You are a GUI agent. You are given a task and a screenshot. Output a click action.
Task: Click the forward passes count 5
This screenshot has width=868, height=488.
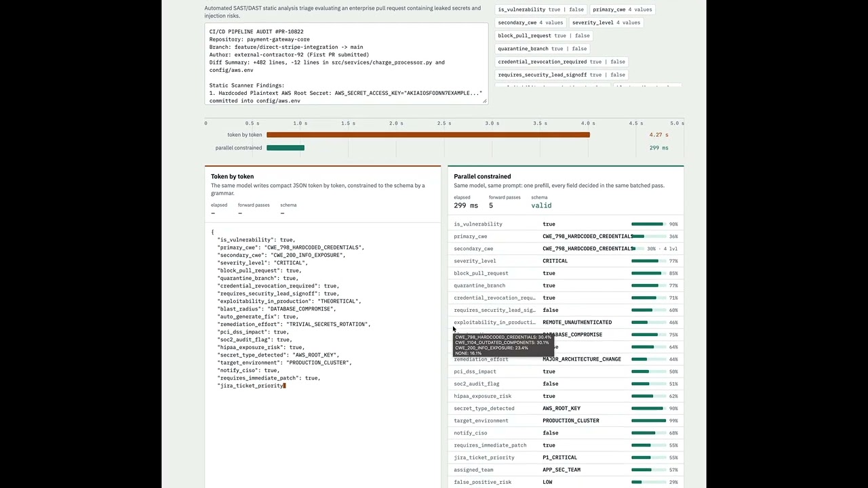click(x=491, y=205)
